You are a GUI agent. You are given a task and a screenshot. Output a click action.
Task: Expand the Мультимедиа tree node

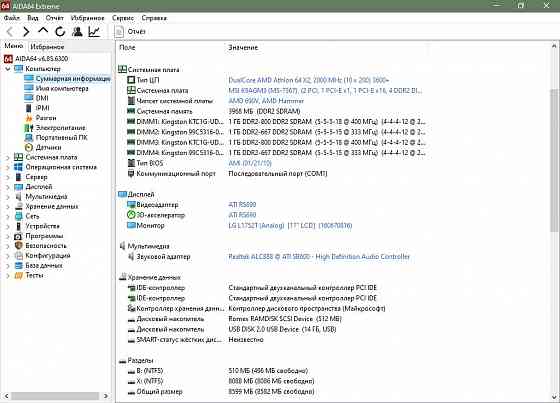pos(8,196)
